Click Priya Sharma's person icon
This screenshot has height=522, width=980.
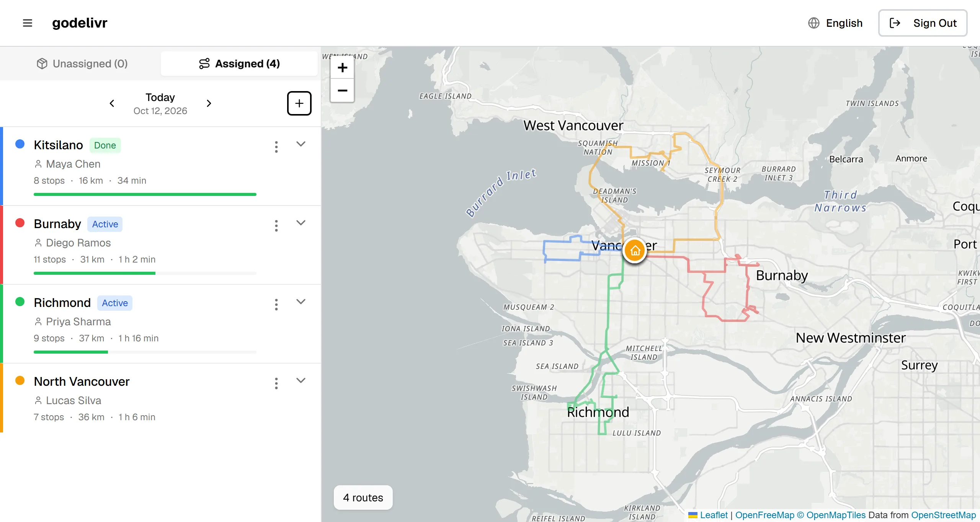(38, 321)
